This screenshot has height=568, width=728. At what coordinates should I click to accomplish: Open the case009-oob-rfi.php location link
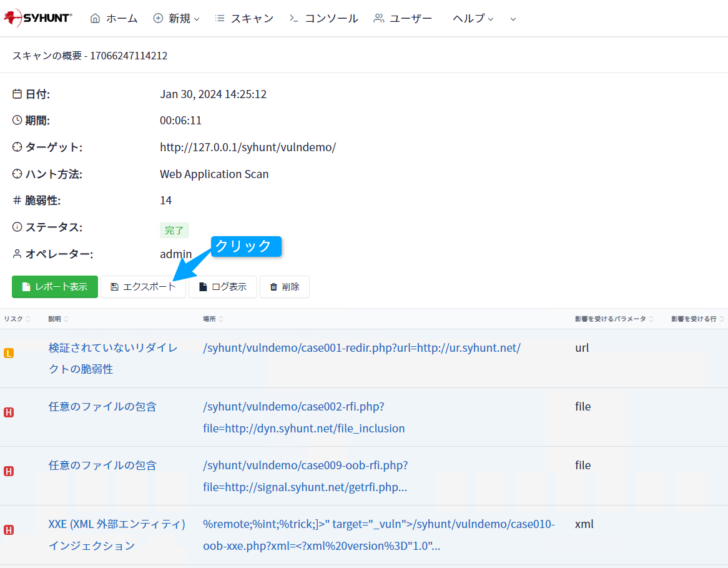(305, 476)
